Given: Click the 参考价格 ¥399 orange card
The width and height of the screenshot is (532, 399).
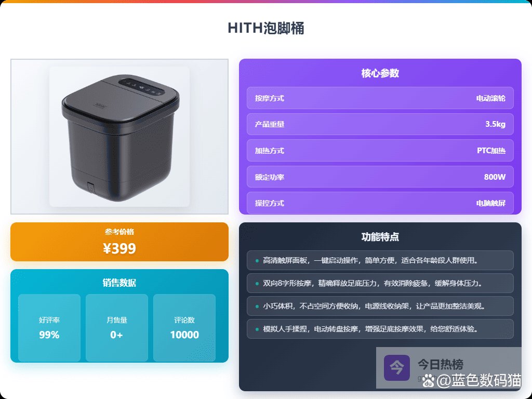Looking at the screenshot, I should point(119,242).
